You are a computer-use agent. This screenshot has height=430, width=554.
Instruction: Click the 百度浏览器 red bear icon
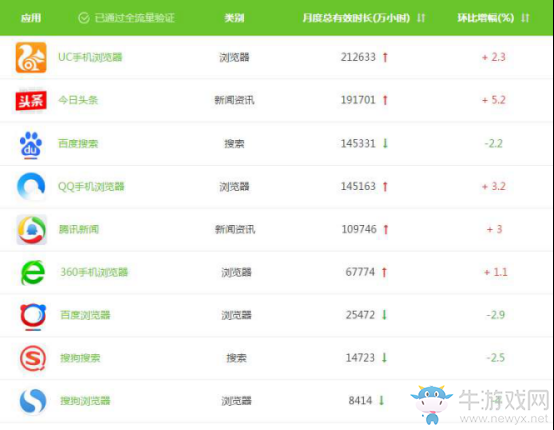point(33,316)
